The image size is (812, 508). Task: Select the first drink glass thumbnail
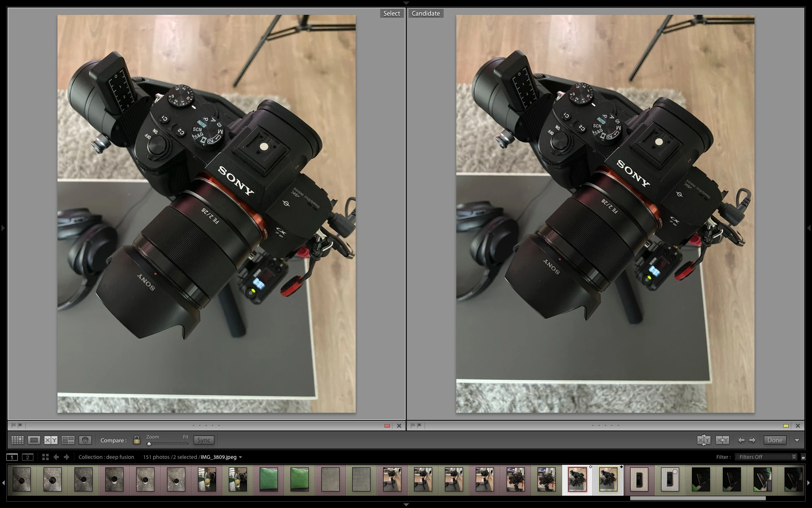(x=207, y=479)
